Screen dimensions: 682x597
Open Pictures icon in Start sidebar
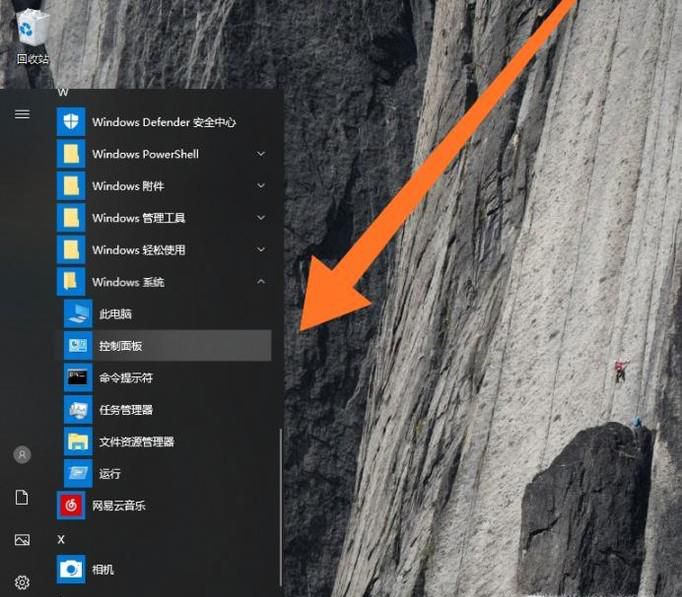click(x=22, y=540)
